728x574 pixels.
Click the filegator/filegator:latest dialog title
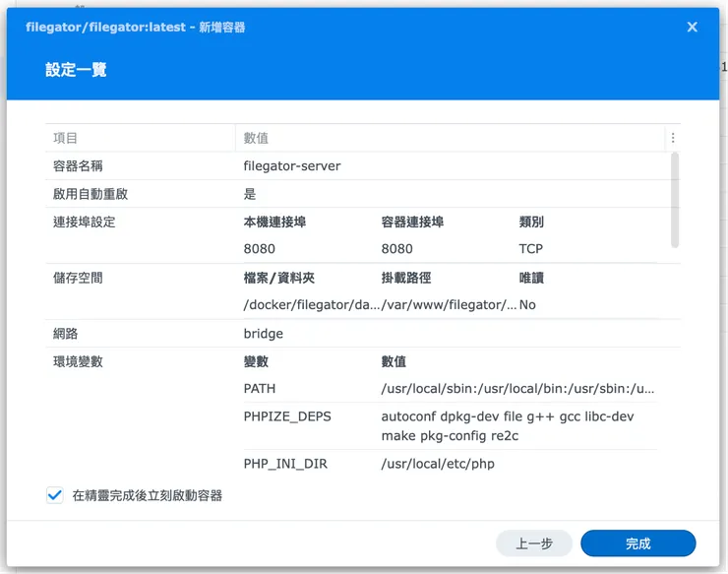pyautogui.click(x=135, y=27)
